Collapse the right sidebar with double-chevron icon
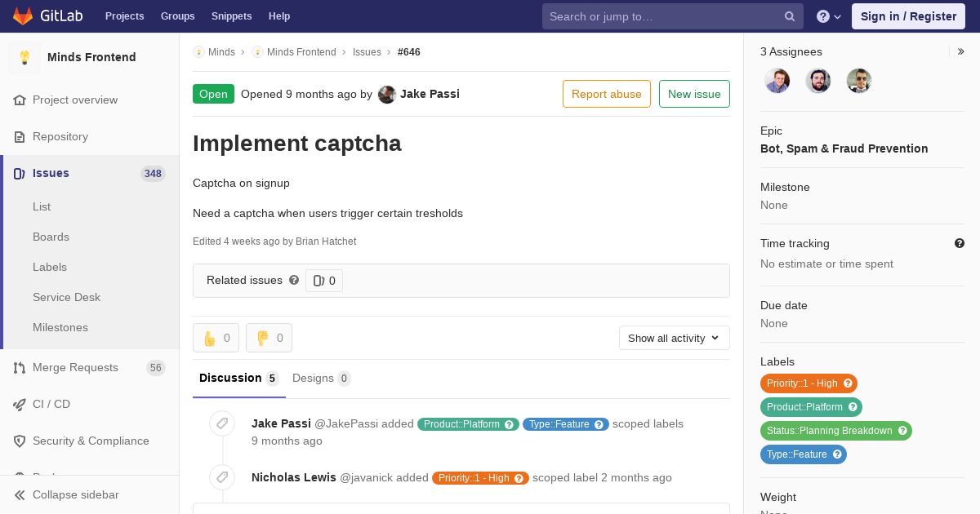This screenshot has width=980, height=514. pos(961,51)
